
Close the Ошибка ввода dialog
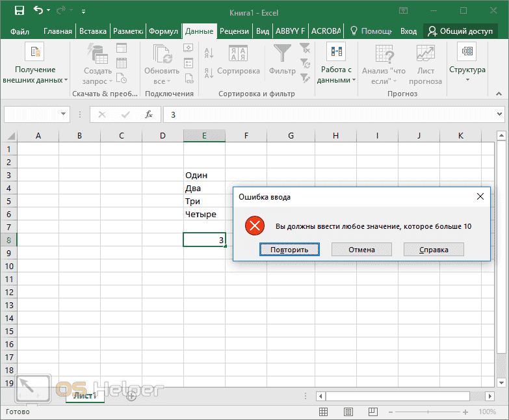coord(480,196)
